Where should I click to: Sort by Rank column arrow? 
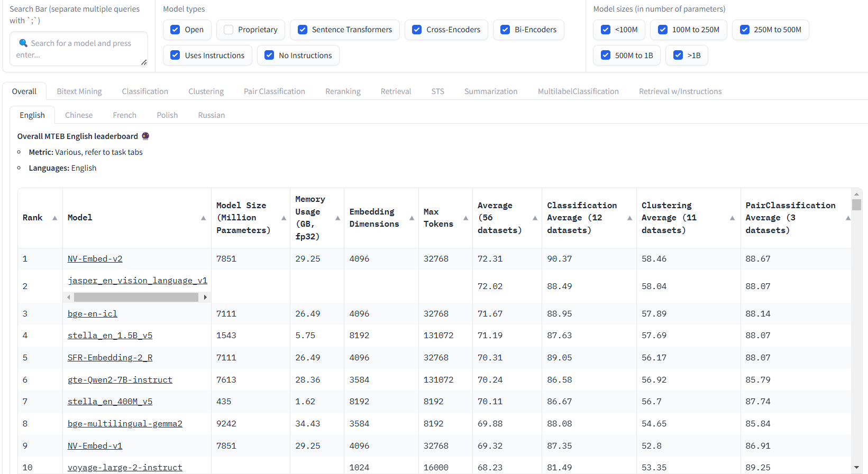click(x=54, y=218)
